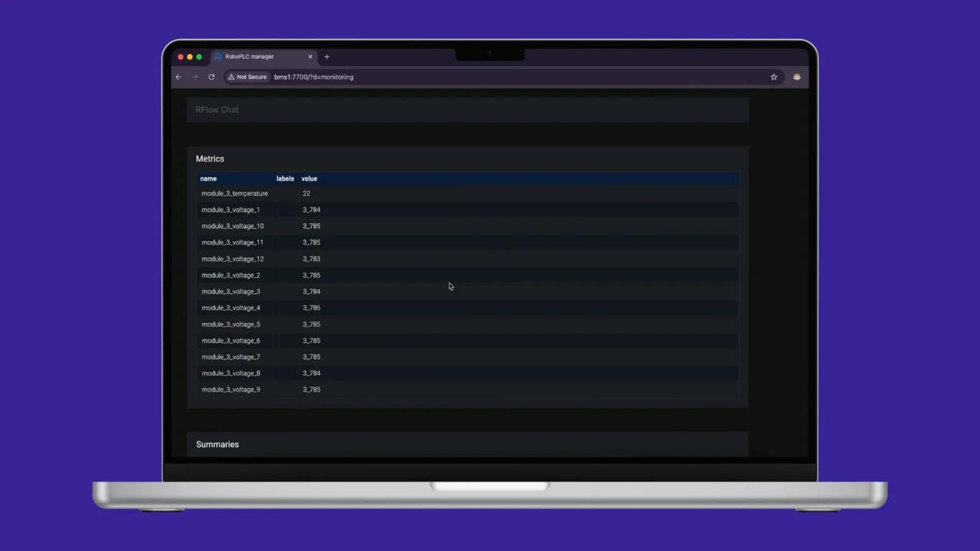The height and width of the screenshot is (551, 980).
Task: Click the browser forward arrow
Action: tap(194, 77)
